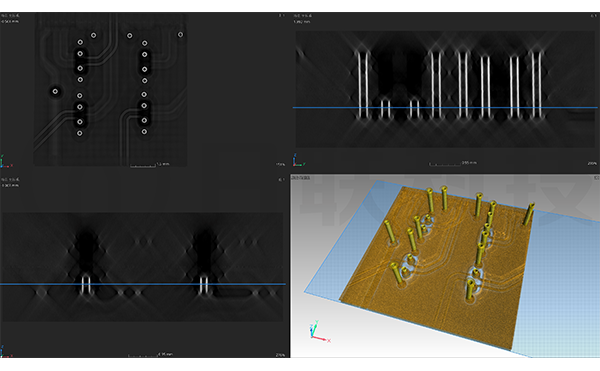Click top-right corner icon of top-right viewport
The width and height of the screenshot is (600, 371).
coord(594,16)
